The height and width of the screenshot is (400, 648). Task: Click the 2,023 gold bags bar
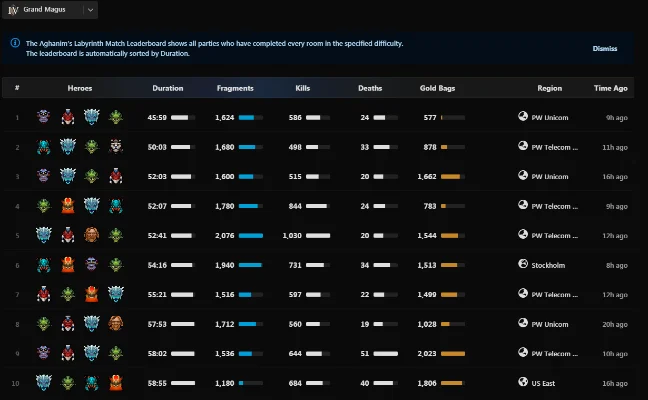pyautogui.click(x=453, y=354)
